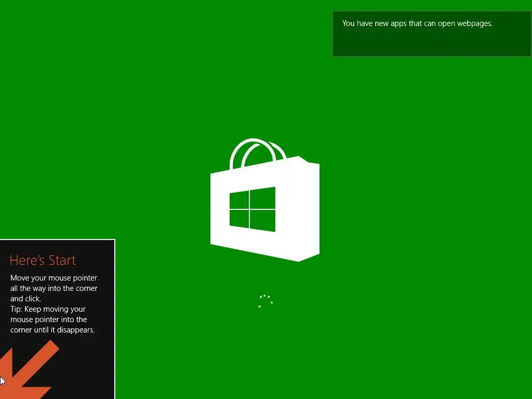Screen dimensions: 532x399
Task: Click the "Here's Start" tip heading
Action: 43,260
